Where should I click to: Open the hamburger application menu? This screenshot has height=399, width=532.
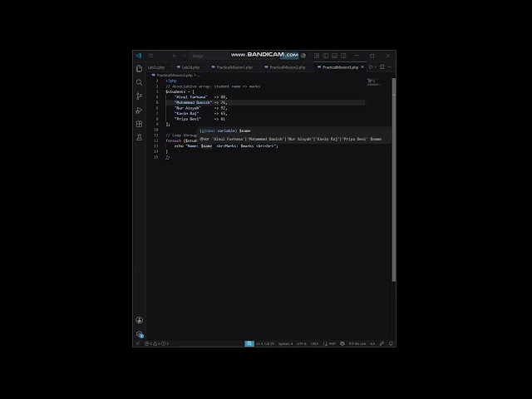click(151, 56)
